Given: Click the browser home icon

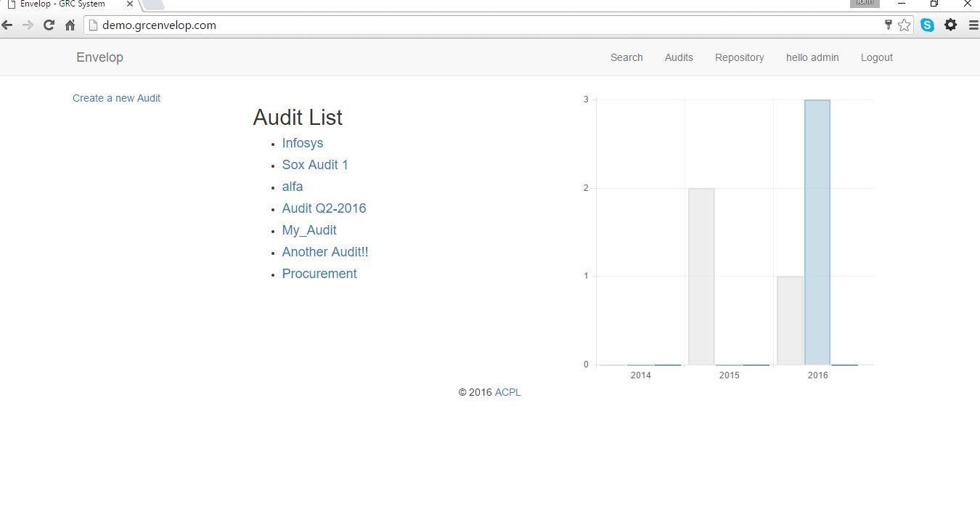Looking at the screenshot, I should pyautogui.click(x=70, y=25).
